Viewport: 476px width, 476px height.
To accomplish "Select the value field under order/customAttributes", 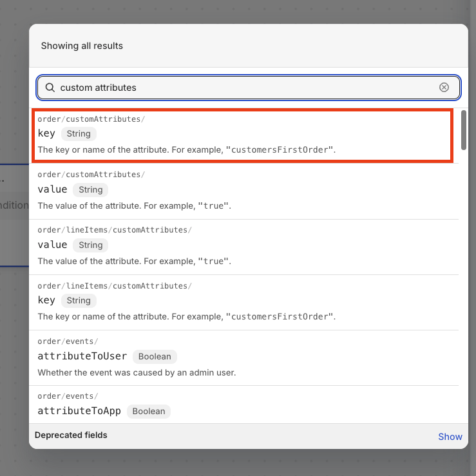I will 53,189.
